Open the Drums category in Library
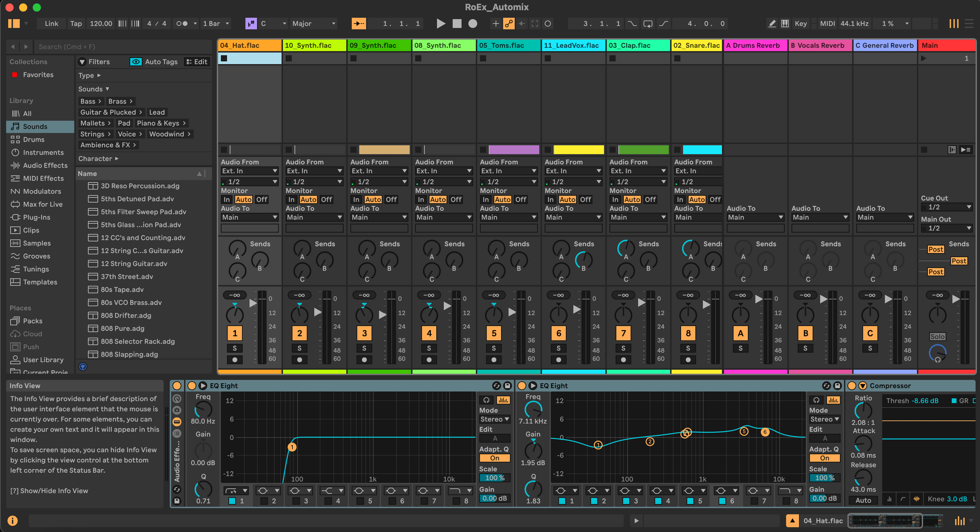980x532 pixels. tap(34, 139)
